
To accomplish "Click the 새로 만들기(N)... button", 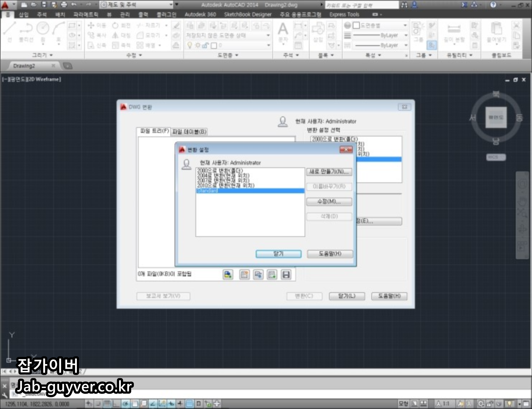I will 329,172.
